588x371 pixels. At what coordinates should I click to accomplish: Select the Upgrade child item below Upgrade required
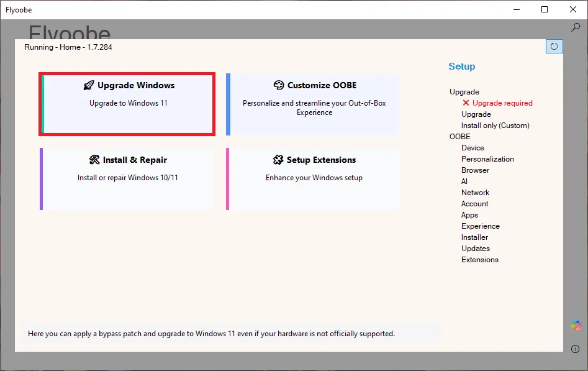[x=476, y=114]
